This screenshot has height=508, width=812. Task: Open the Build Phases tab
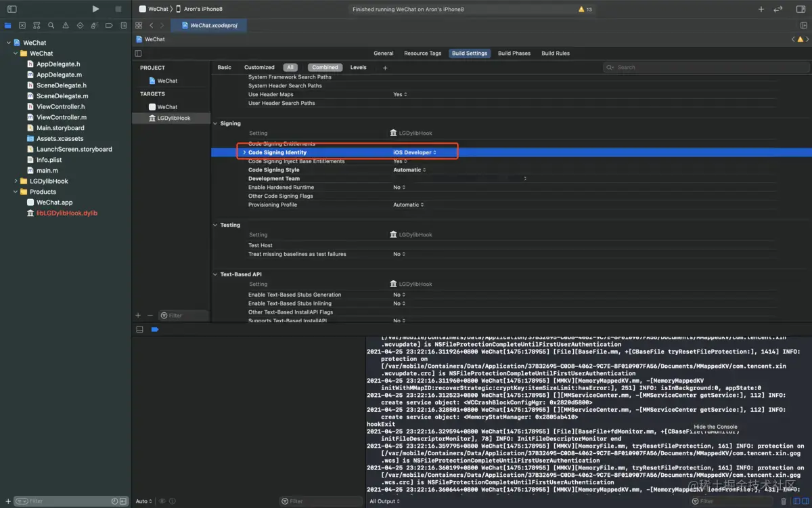[x=514, y=53]
